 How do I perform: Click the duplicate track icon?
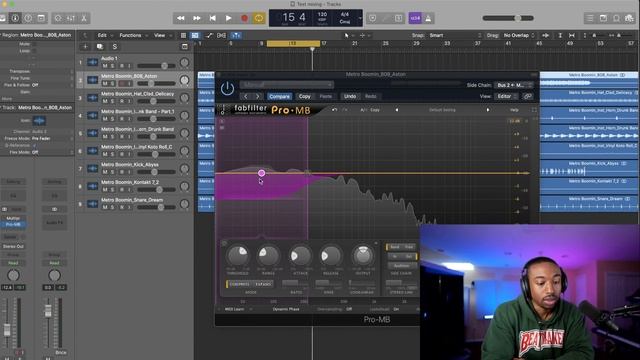[100, 47]
